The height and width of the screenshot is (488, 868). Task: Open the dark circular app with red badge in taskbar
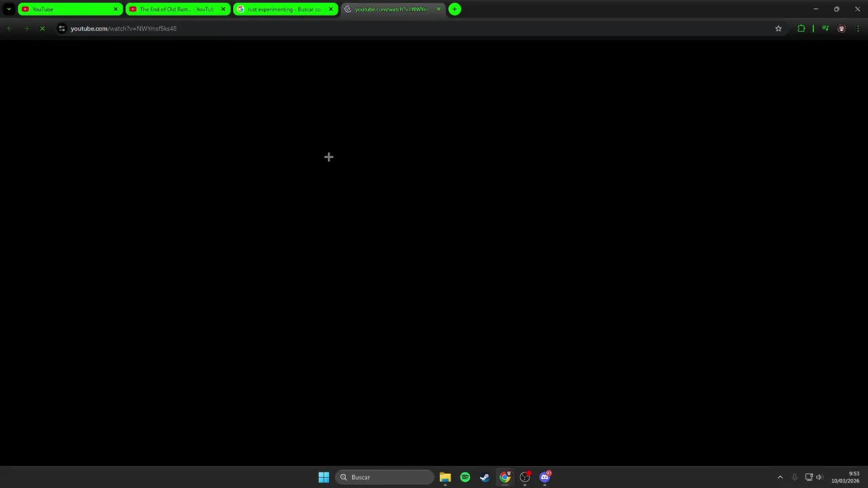point(525,477)
